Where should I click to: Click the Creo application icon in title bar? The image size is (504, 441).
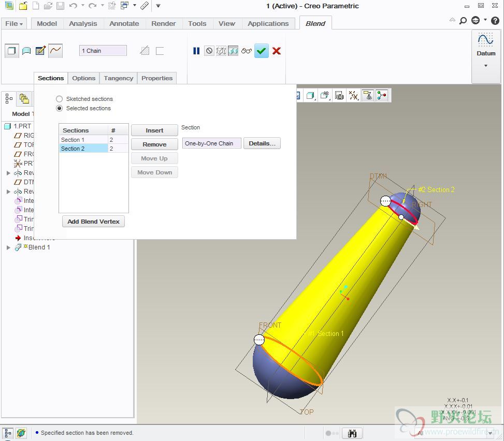[x=9, y=6]
